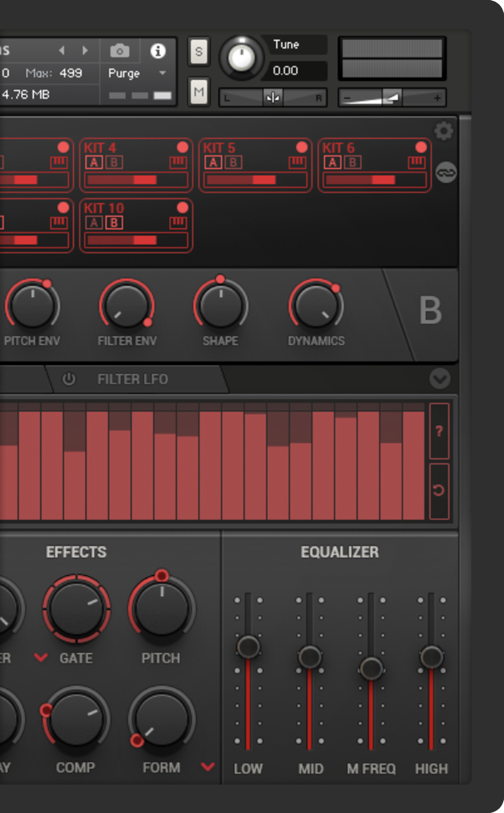
Task: Select next preset with right arrow
Action: coord(85,50)
